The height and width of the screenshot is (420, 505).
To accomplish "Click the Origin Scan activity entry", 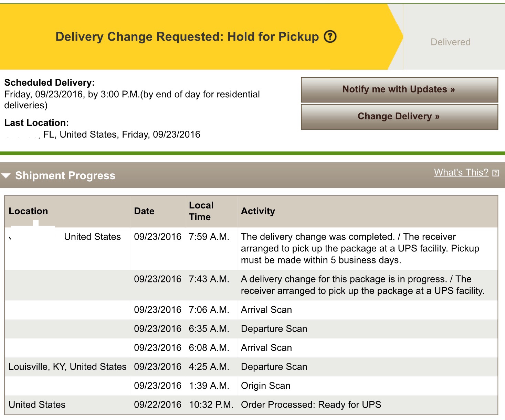I will coord(266,386).
